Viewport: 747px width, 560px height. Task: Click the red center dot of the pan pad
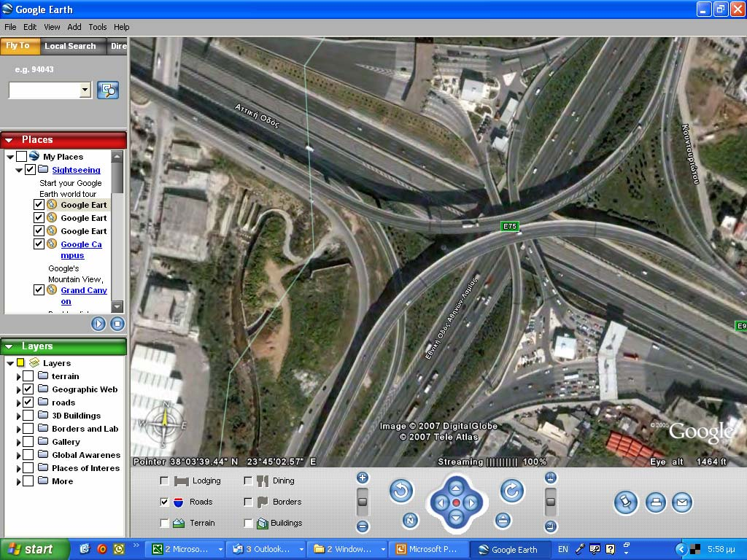(x=456, y=503)
